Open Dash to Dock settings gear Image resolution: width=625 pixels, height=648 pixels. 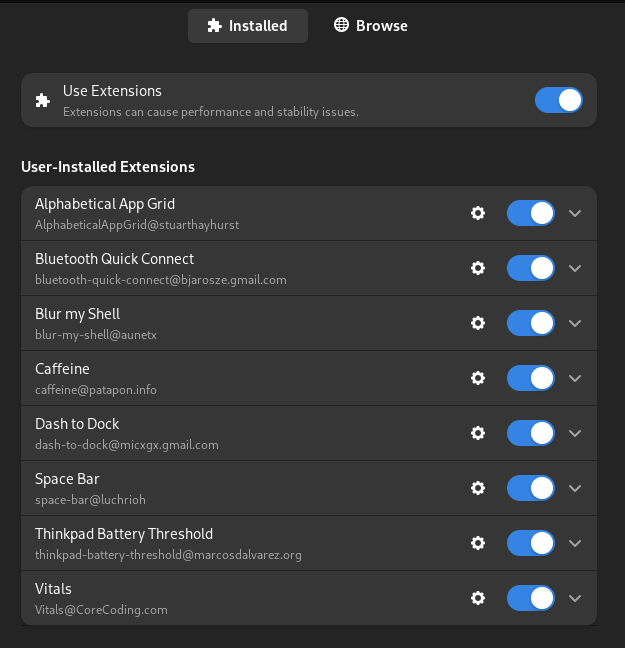[x=478, y=433]
